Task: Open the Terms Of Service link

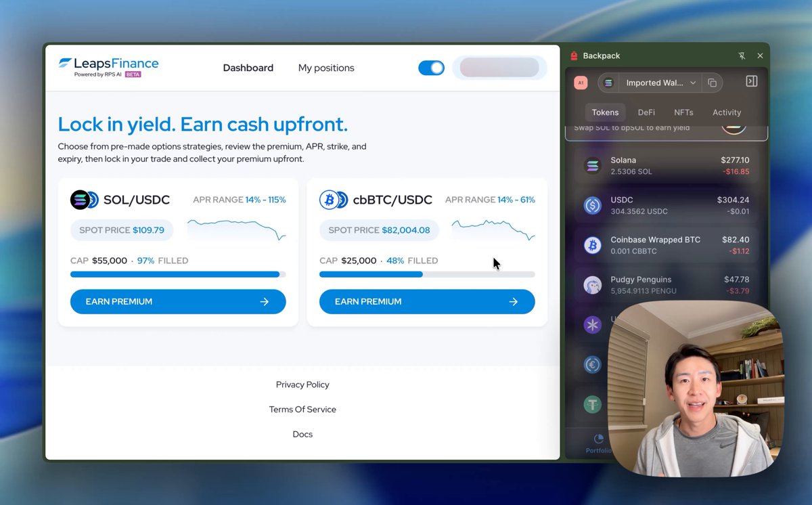Action: [302, 410]
